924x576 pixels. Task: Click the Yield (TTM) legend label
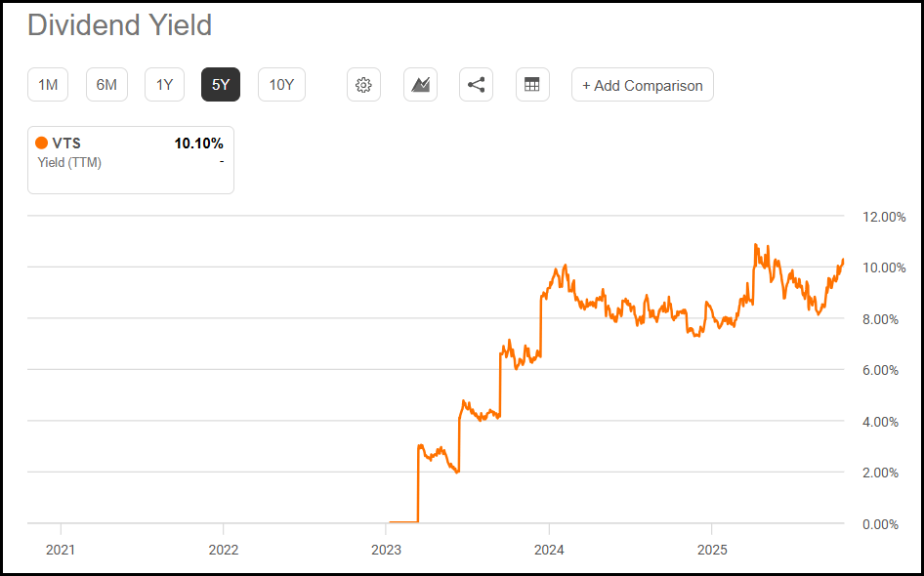(x=69, y=162)
